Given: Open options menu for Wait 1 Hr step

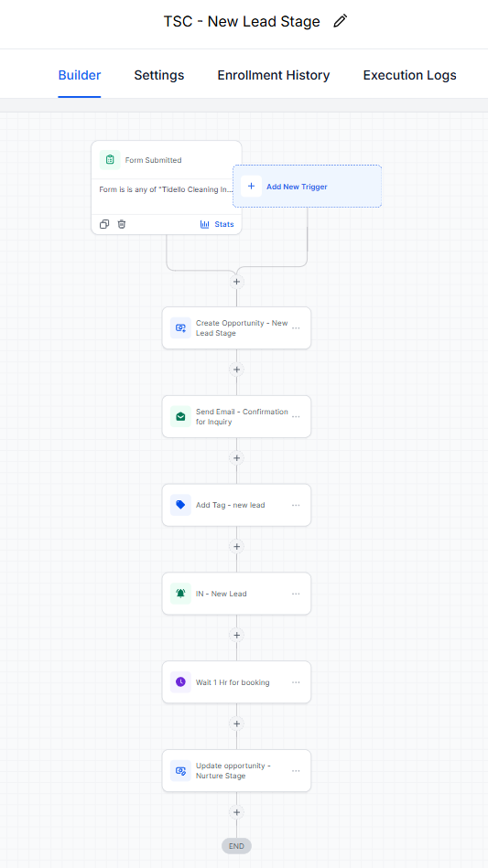Looking at the screenshot, I should 296,682.
